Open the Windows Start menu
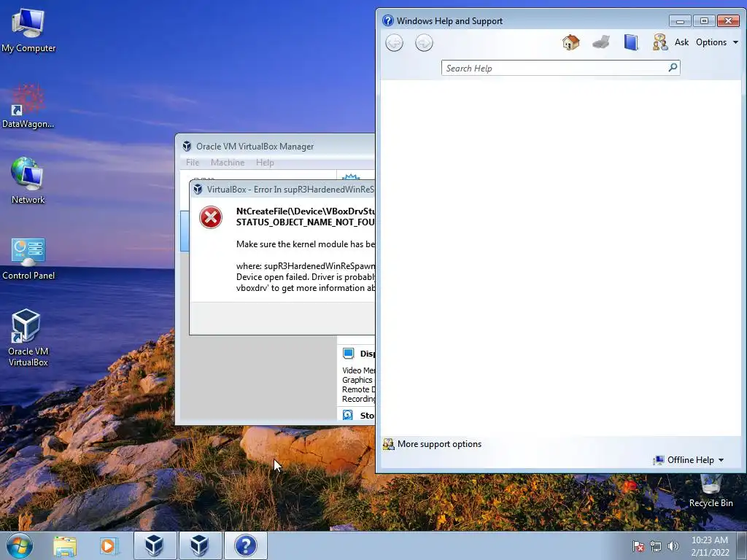Screen dimensions: 747x560 20,545
